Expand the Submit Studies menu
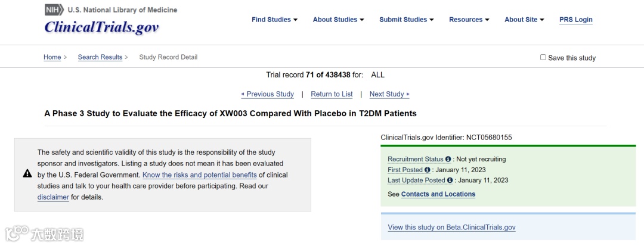 point(407,20)
